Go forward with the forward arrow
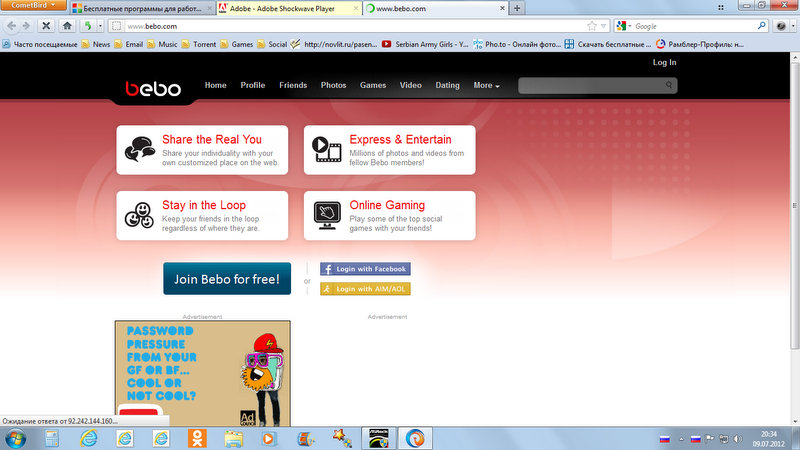 click(x=26, y=26)
